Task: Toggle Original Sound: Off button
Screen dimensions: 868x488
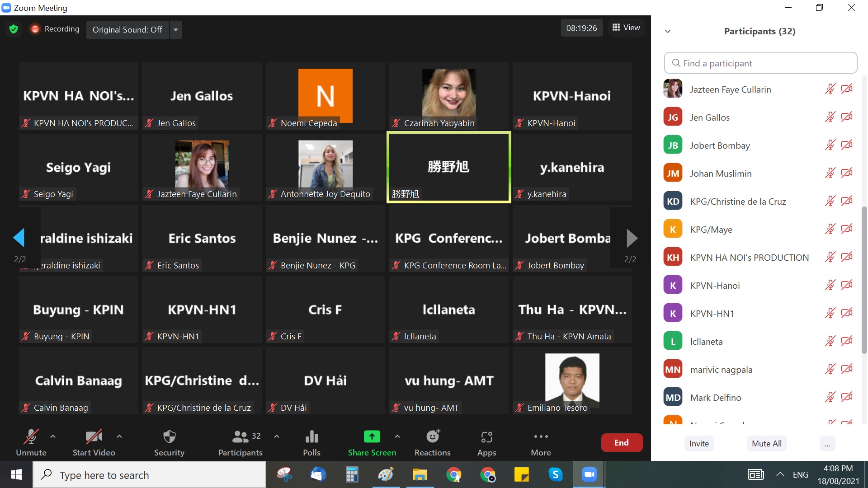Action: 127,30
